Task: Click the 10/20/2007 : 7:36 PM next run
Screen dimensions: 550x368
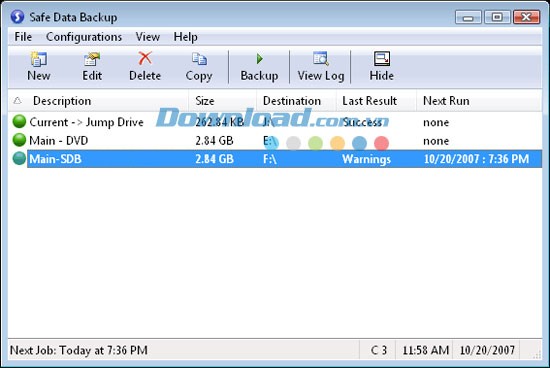Action: point(476,159)
